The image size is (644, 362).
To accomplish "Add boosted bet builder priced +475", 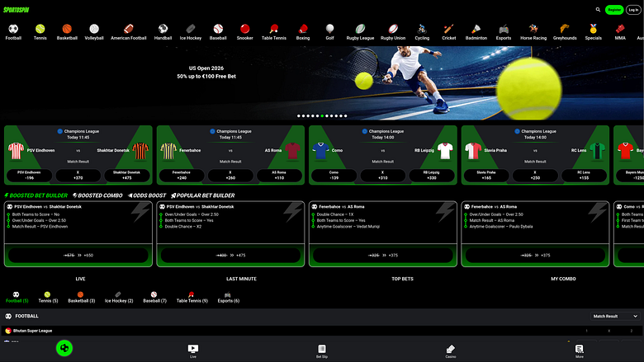I will [x=230, y=255].
